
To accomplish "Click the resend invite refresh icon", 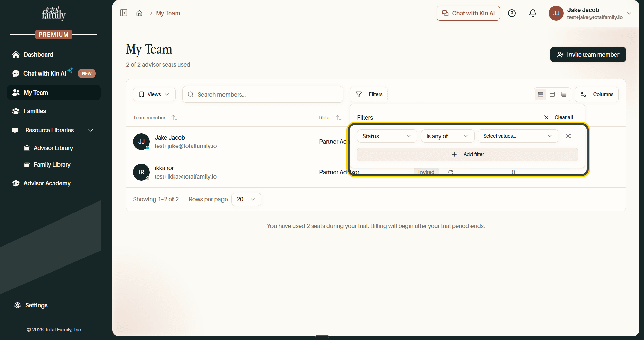I will coord(451,172).
